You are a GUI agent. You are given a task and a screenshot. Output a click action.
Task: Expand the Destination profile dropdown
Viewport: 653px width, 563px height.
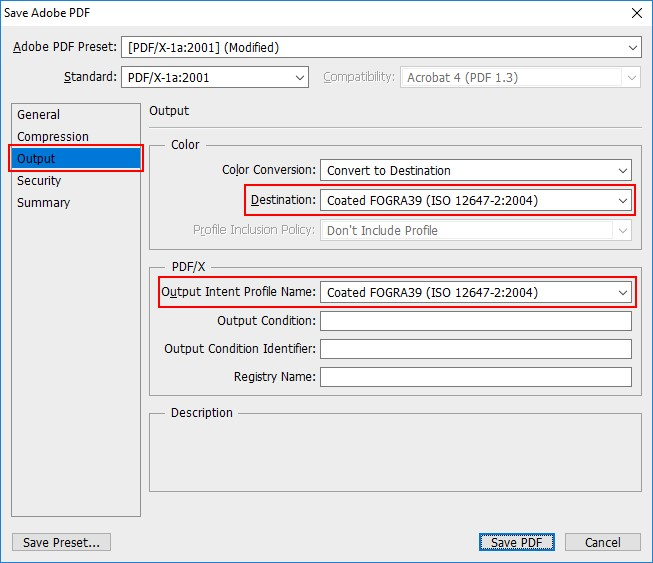point(475,201)
